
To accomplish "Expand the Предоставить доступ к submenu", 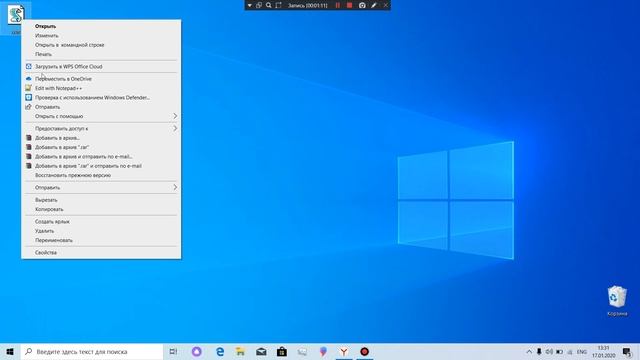I will 101,129.
